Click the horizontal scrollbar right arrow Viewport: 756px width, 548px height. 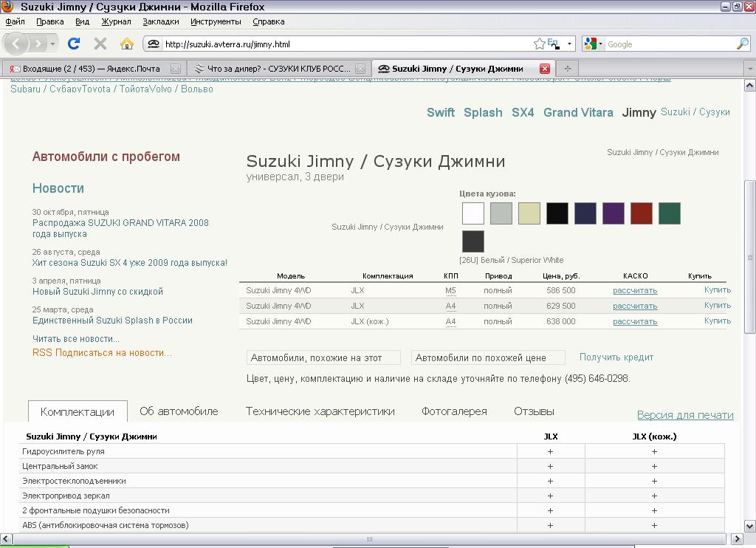737,539
